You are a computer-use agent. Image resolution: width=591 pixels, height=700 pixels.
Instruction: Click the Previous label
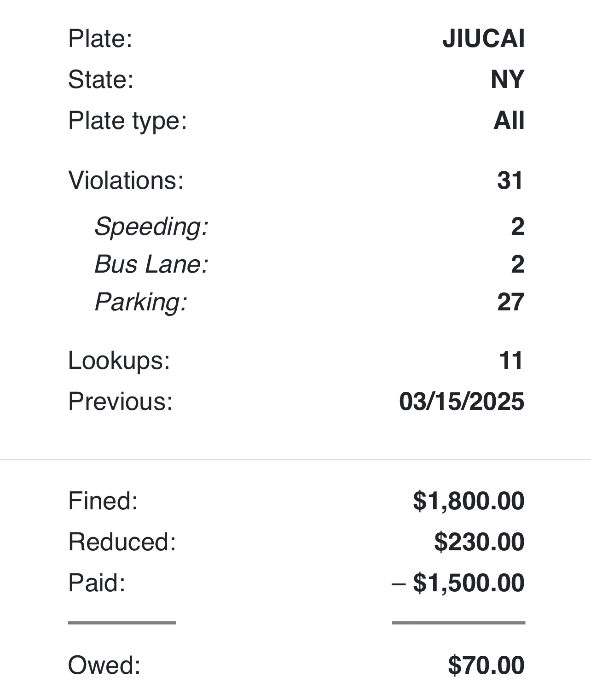coord(120,401)
